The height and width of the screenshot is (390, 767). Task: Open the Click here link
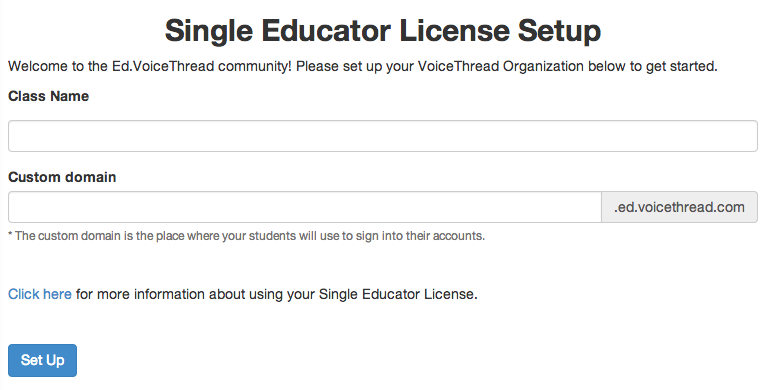[40, 294]
